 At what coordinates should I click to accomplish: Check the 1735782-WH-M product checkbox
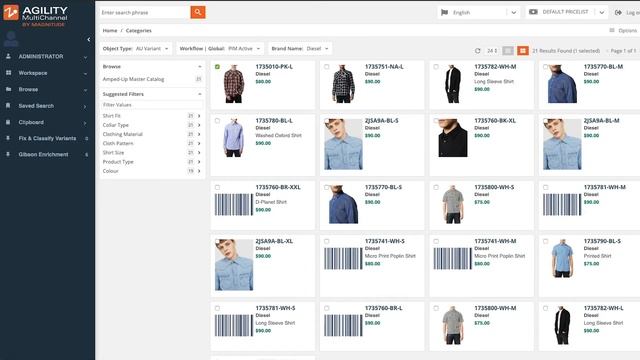click(x=436, y=67)
